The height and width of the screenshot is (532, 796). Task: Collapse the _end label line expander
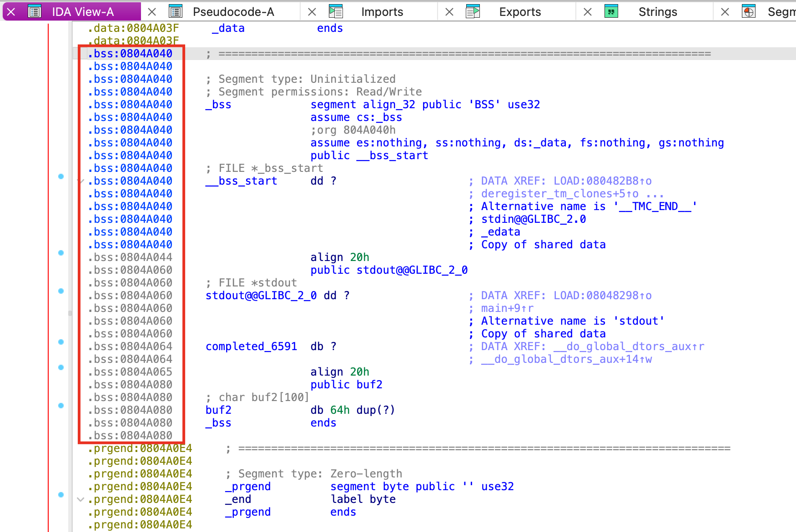(x=81, y=499)
